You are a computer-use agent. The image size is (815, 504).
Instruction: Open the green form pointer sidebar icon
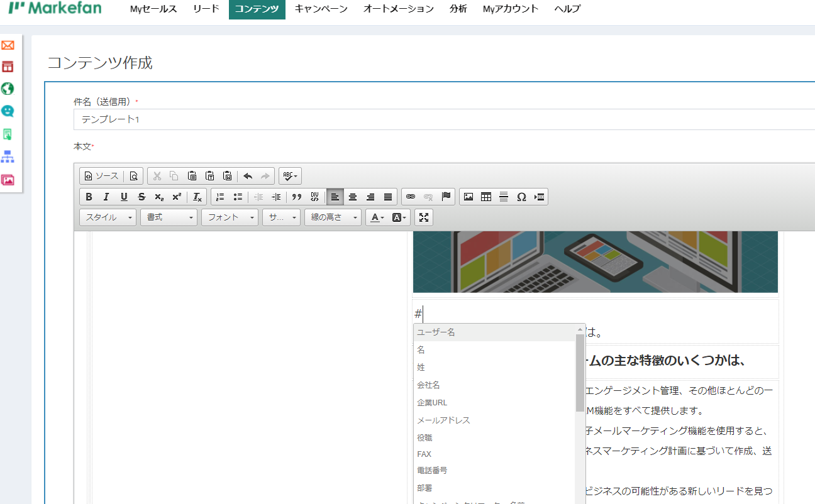click(8, 134)
